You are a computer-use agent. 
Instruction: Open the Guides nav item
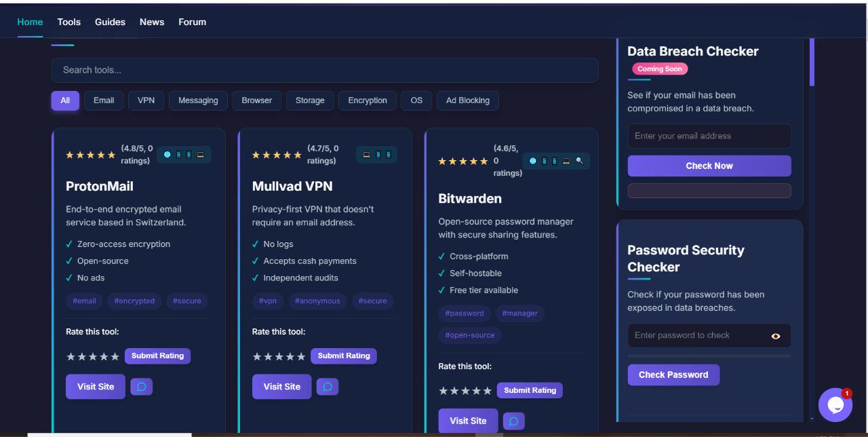110,22
